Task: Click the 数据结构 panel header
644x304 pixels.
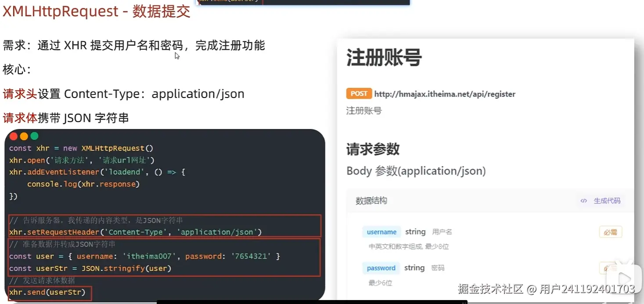Action: pos(490,201)
